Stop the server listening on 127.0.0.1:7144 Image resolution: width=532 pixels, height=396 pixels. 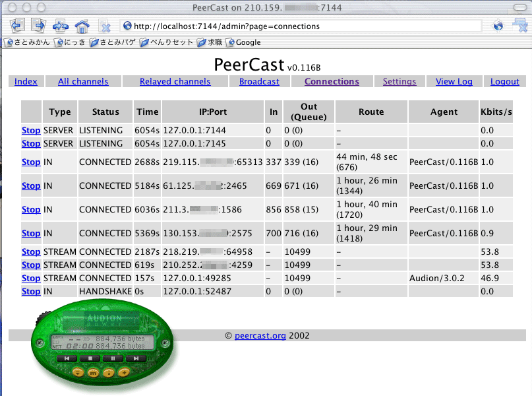click(x=31, y=131)
